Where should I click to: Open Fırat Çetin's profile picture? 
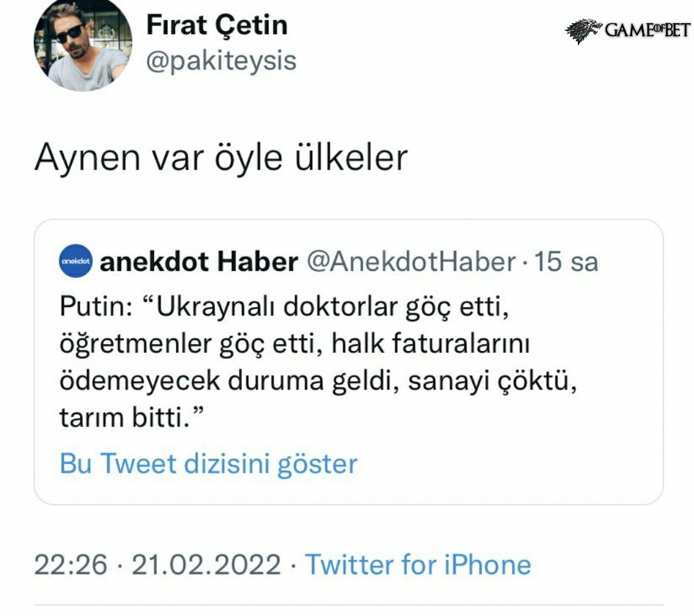[82, 46]
